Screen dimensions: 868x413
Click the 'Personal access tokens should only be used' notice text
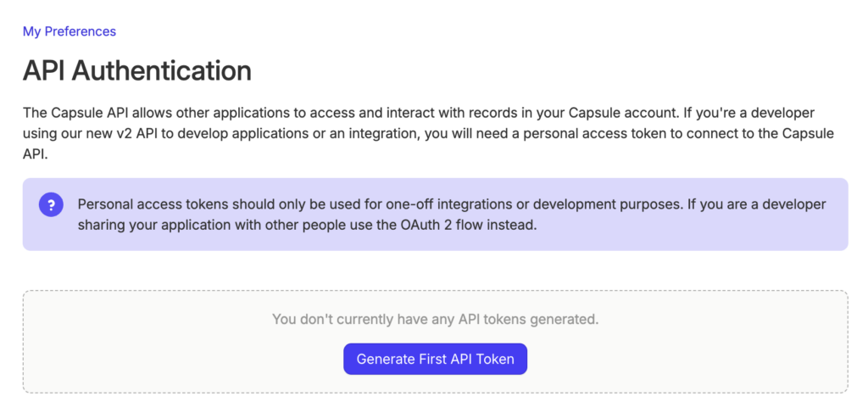pyautogui.click(x=452, y=215)
